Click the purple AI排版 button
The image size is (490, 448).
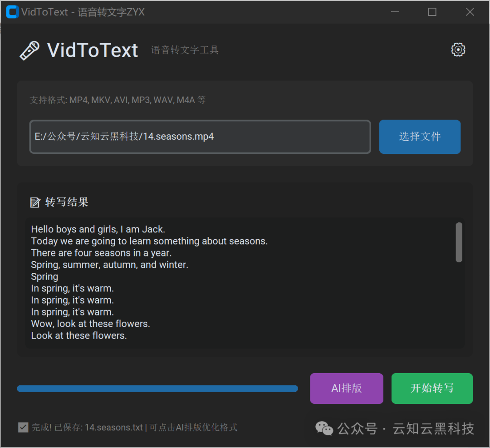coord(347,388)
